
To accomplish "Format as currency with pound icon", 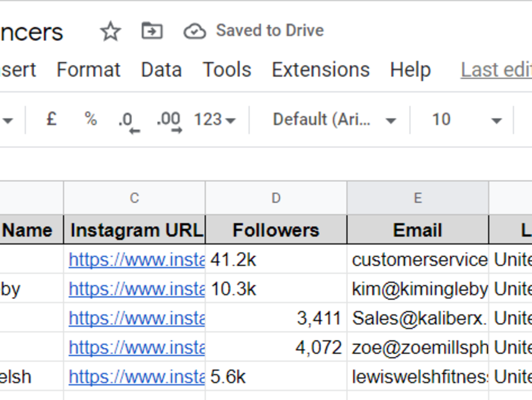I will tap(51, 119).
